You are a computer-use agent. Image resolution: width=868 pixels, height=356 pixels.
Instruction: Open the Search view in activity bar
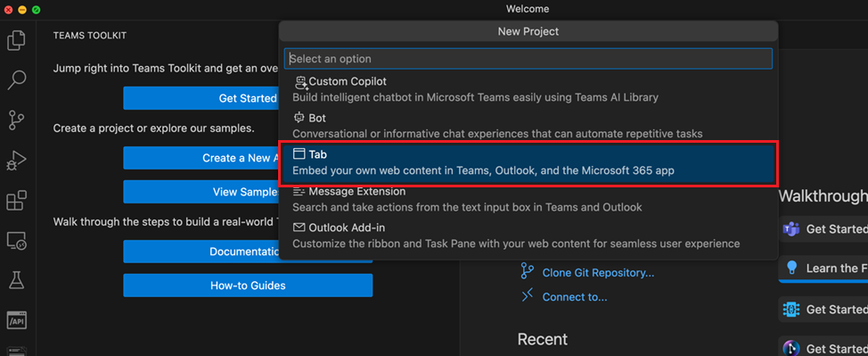tap(16, 80)
